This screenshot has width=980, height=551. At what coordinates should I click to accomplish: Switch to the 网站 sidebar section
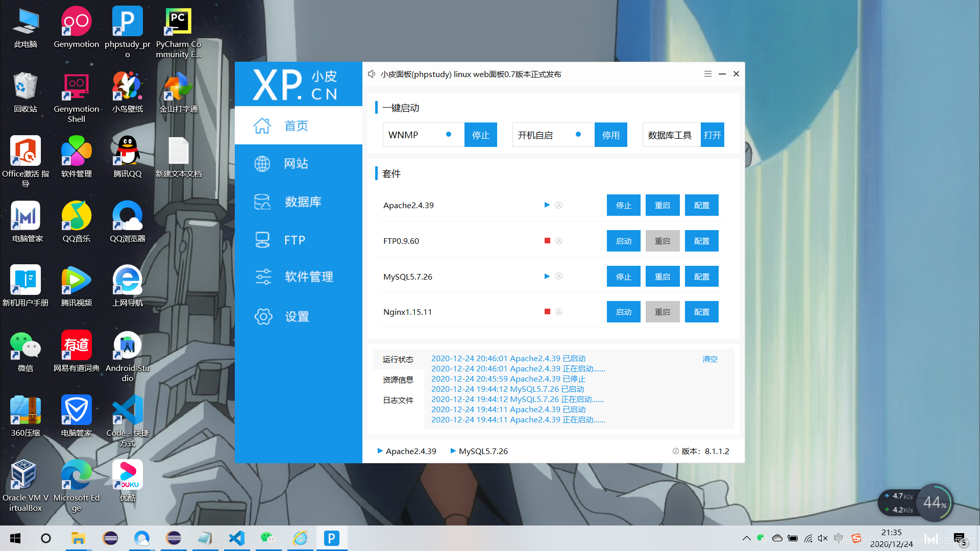click(296, 163)
